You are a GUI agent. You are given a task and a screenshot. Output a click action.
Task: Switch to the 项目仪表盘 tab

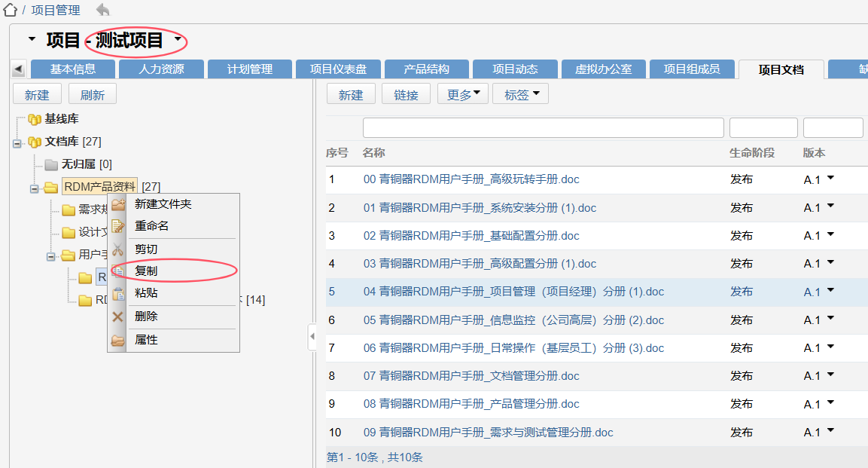[338, 69]
